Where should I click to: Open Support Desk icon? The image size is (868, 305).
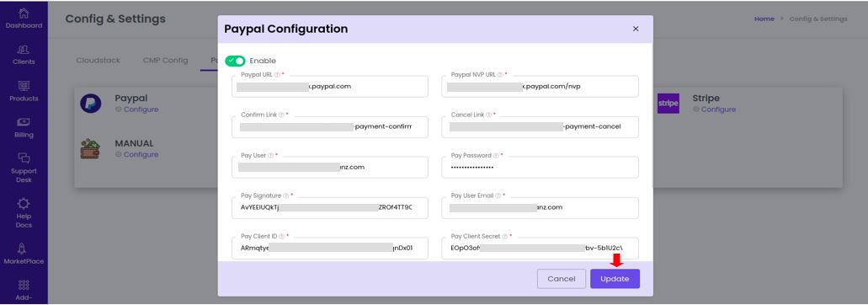pyautogui.click(x=24, y=158)
